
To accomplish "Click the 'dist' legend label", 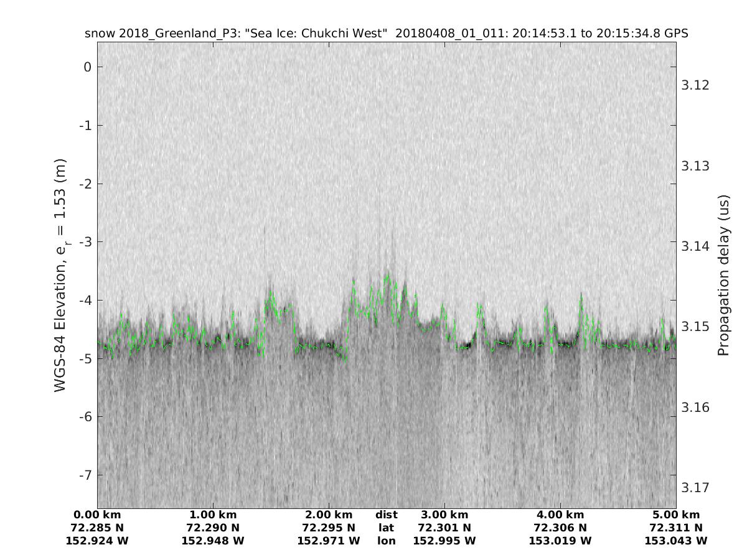I will tap(386, 515).
